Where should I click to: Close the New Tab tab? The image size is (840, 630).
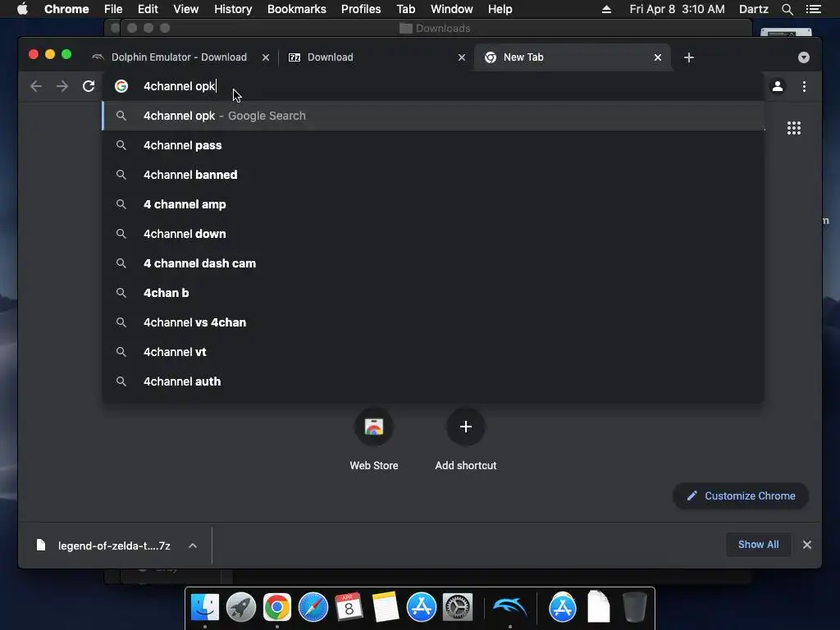pyautogui.click(x=658, y=57)
